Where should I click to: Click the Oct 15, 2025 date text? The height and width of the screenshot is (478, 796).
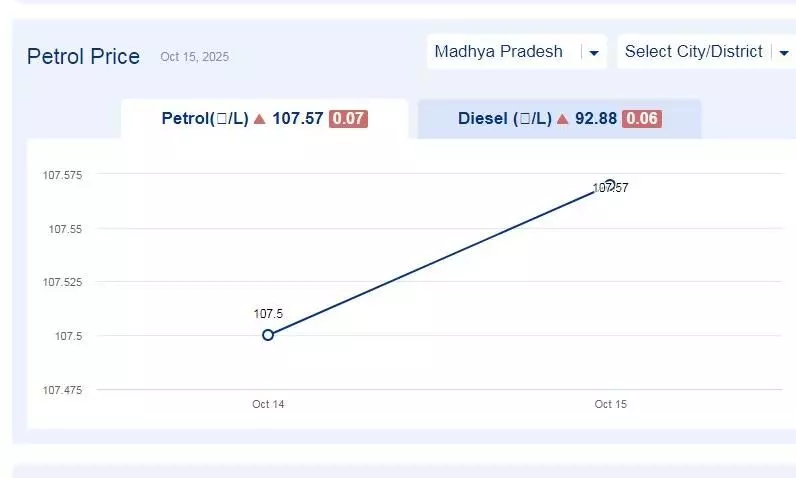(194, 58)
